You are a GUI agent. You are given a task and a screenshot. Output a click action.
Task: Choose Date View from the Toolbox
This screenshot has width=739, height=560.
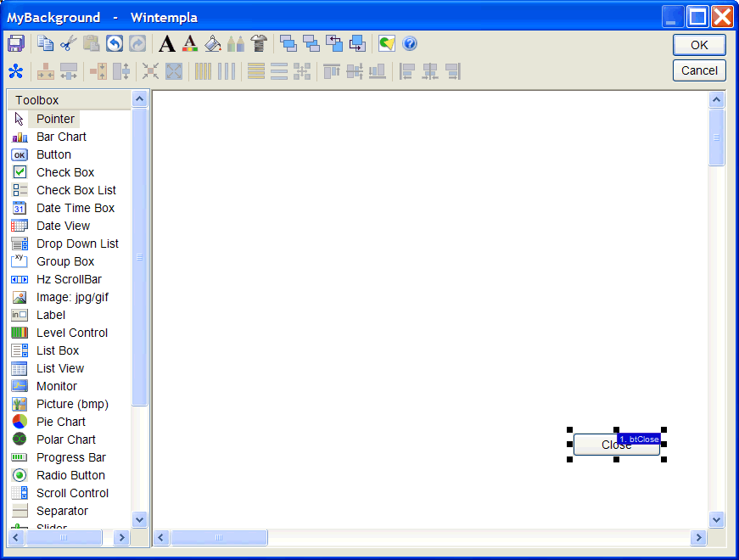tap(63, 226)
